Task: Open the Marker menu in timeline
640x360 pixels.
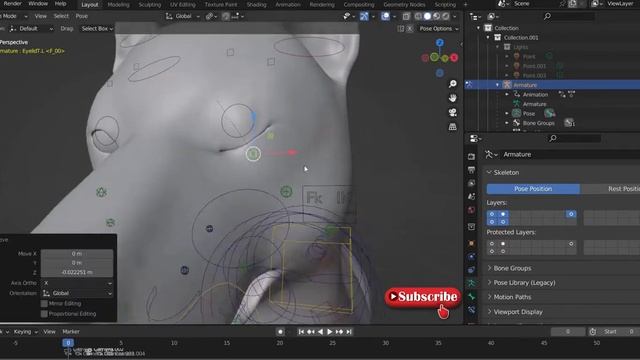Action: pyautogui.click(x=71, y=332)
